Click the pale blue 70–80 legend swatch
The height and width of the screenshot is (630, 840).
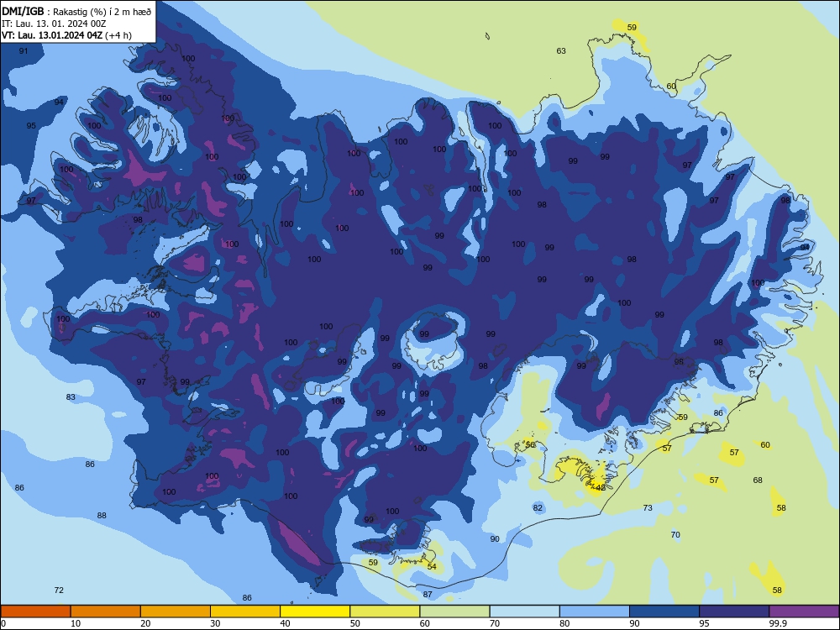pos(524,612)
